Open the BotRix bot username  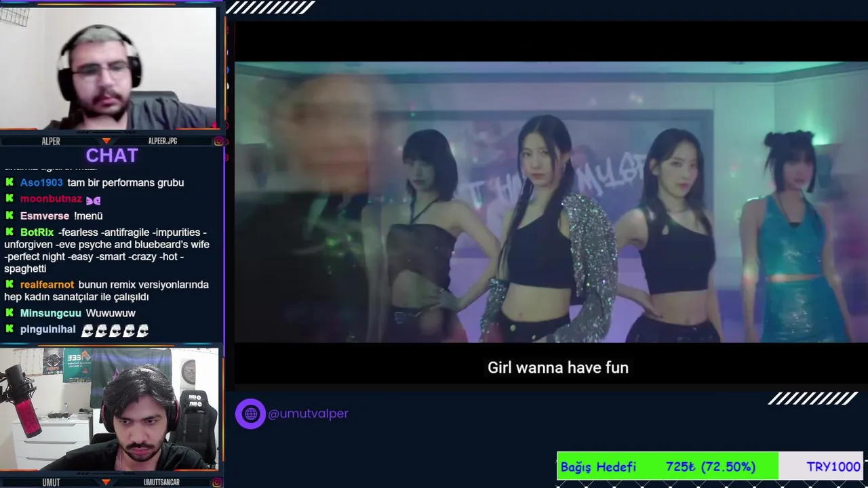pyautogui.click(x=37, y=232)
